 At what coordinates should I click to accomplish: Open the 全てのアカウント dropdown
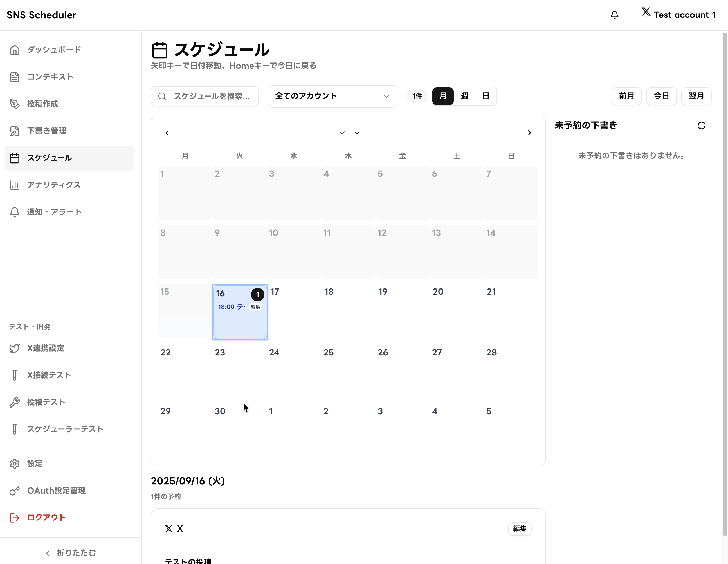tap(332, 96)
